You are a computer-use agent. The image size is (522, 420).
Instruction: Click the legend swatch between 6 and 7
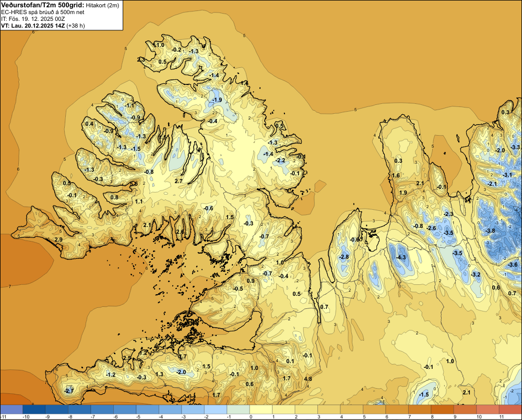[397, 410]
